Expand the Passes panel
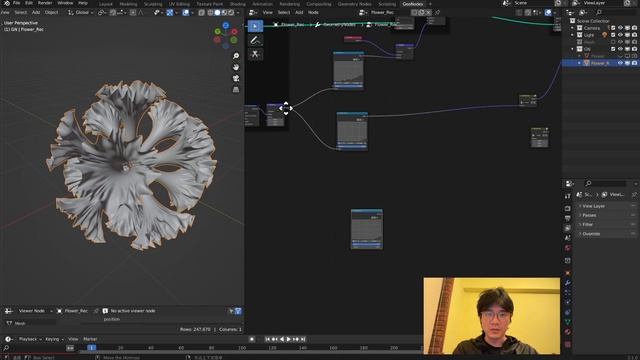 pyautogui.click(x=606, y=215)
